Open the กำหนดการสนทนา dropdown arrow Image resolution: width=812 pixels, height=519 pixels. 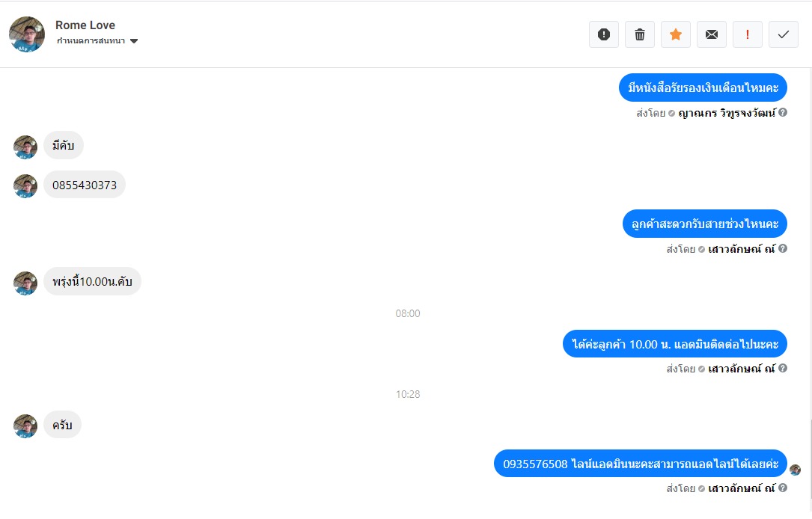(x=134, y=41)
